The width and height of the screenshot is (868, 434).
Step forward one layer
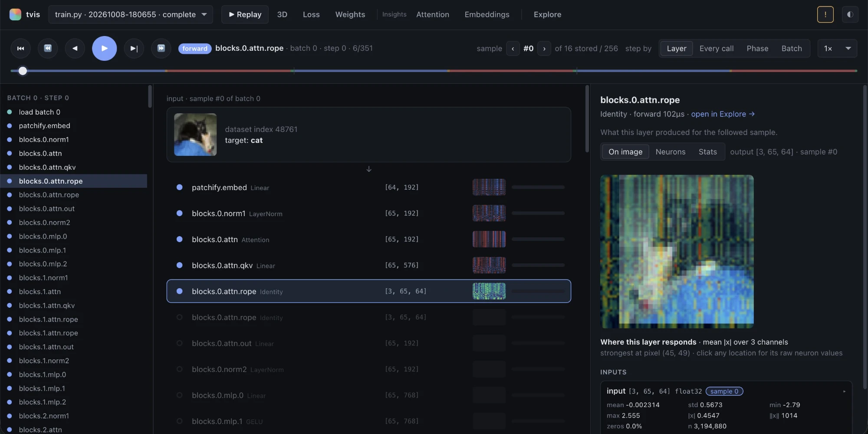[x=134, y=48]
